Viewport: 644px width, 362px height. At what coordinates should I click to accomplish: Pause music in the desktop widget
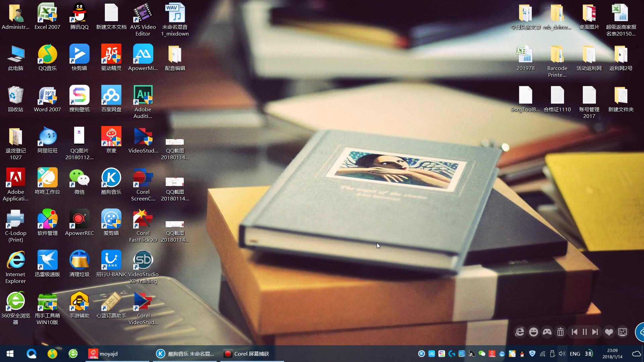click(585, 332)
